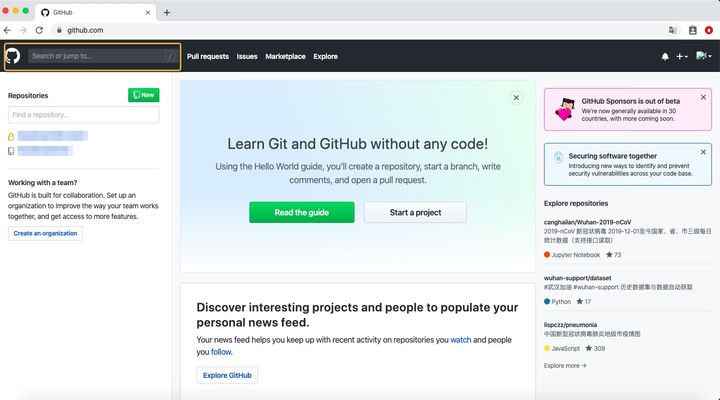
Task: Close GitHub Sponsors notice
Action: pyautogui.click(x=703, y=97)
